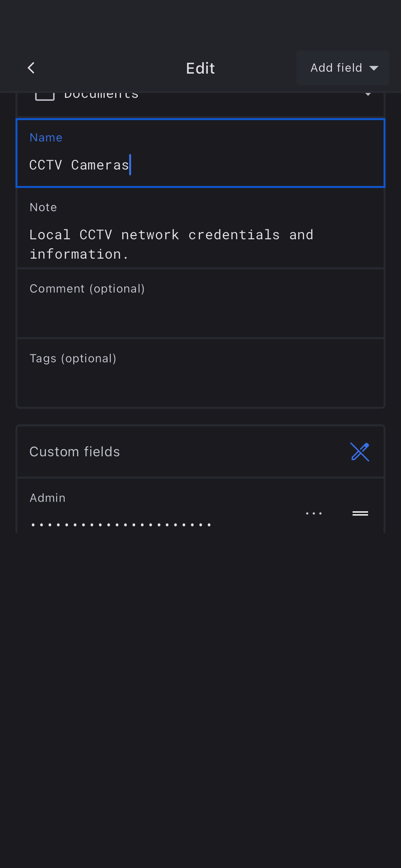Click the Name field label

pyautogui.click(x=46, y=138)
